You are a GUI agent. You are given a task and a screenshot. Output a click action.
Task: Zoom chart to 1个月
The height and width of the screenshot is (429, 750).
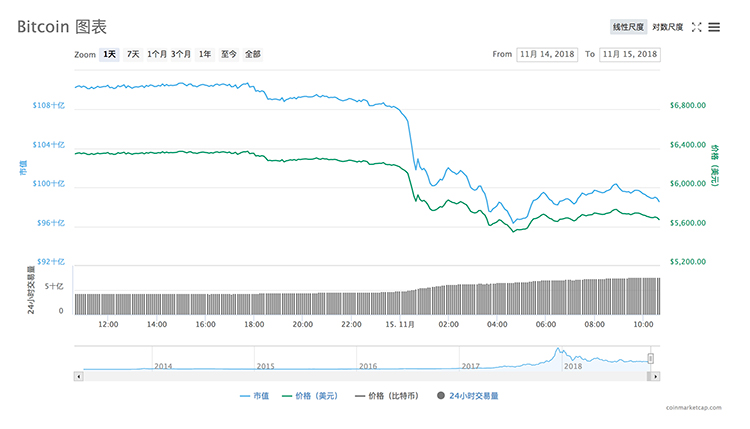pos(157,54)
